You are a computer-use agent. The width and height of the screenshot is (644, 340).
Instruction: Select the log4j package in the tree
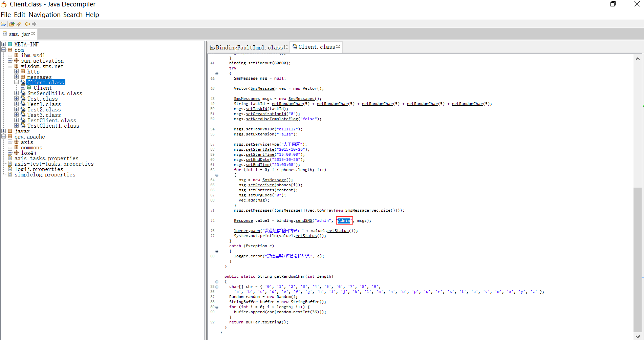(x=28, y=153)
